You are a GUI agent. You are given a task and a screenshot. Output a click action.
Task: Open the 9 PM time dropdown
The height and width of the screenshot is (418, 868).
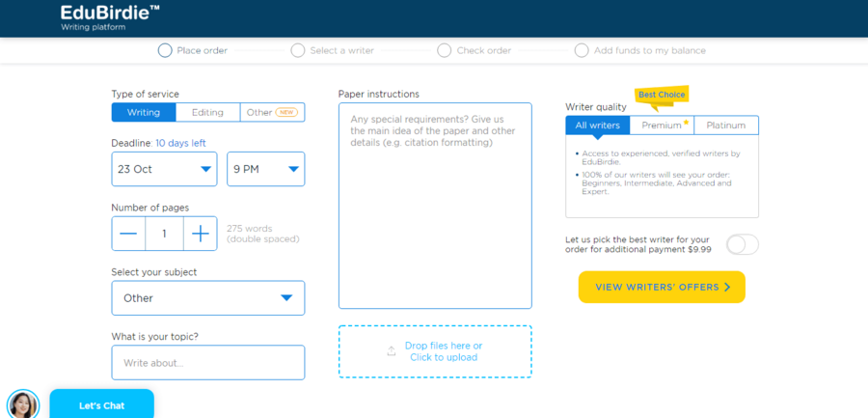[x=265, y=169]
